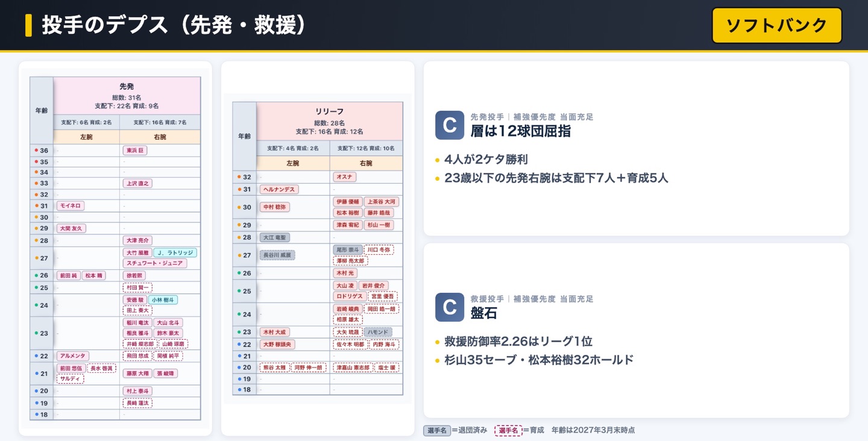Click the 東浜 巨 player chip

point(135,151)
